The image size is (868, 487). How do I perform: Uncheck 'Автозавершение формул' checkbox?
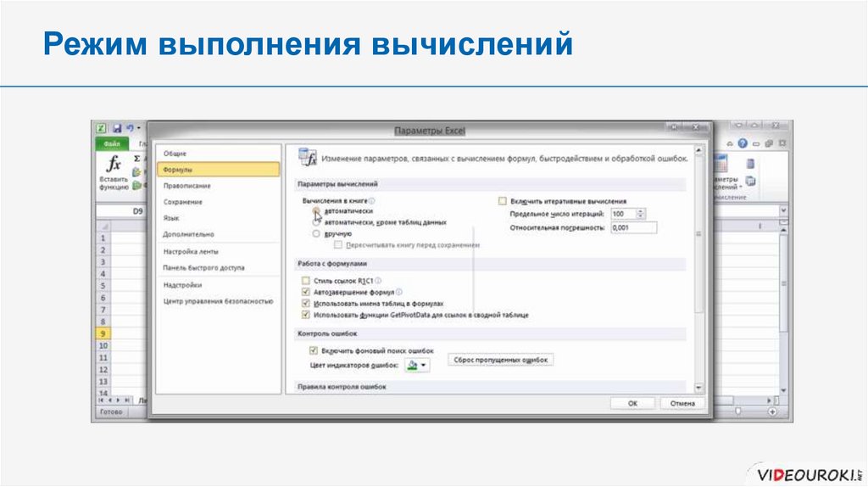coord(305,292)
